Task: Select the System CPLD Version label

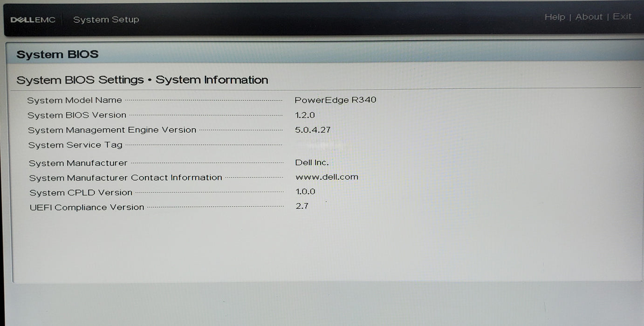Action: [81, 193]
